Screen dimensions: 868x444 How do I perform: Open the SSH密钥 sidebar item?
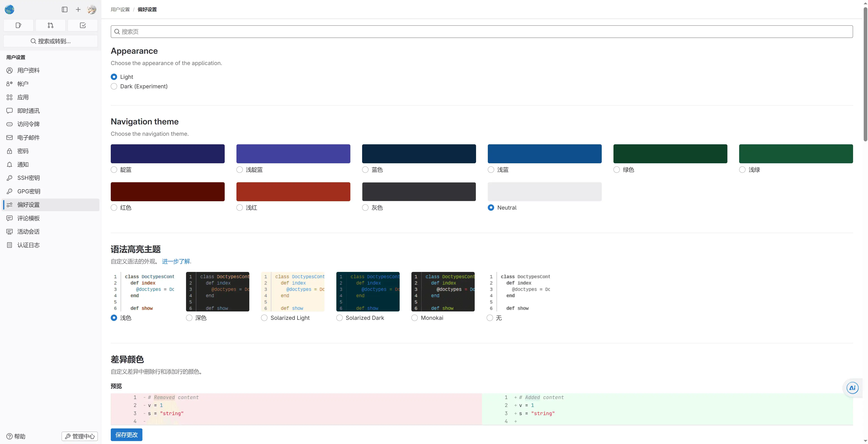coord(28,178)
